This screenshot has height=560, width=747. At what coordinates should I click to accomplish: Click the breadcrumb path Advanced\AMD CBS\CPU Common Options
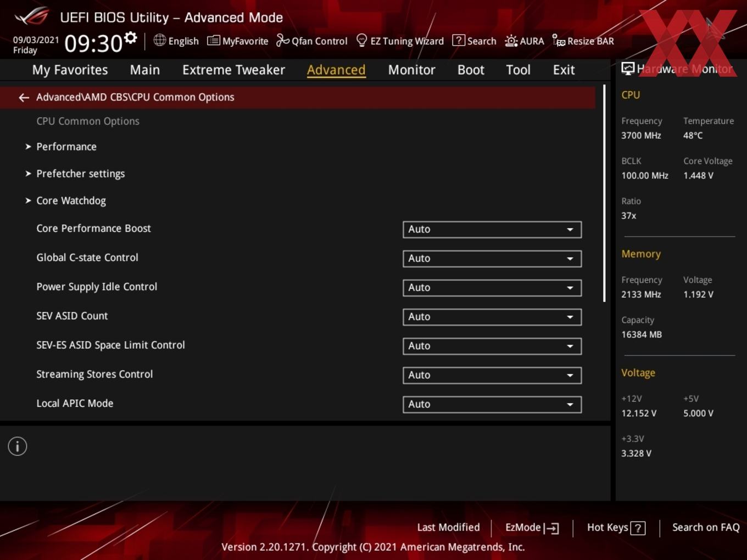click(x=135, y=97)
